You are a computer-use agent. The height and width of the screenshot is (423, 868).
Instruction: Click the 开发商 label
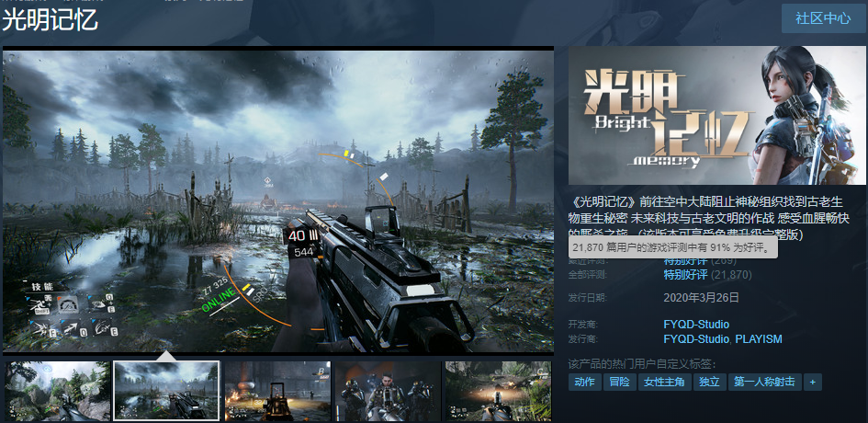tap(583, 325)
